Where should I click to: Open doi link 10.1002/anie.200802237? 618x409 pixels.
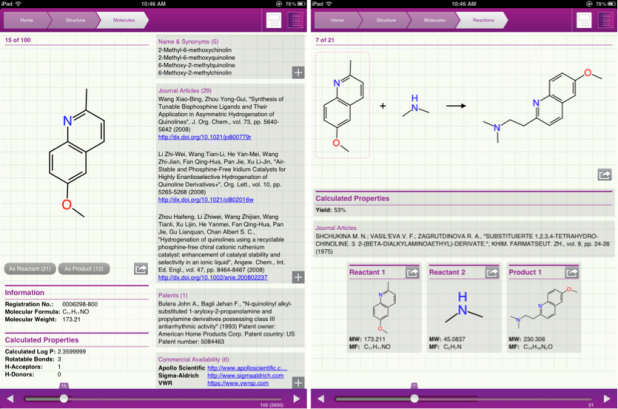(213, 278)
